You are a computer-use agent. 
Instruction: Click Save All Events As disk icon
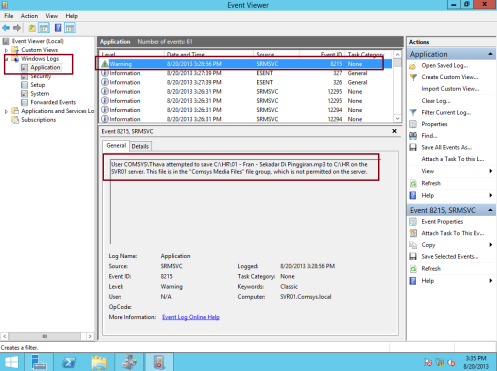pos(413,147)
